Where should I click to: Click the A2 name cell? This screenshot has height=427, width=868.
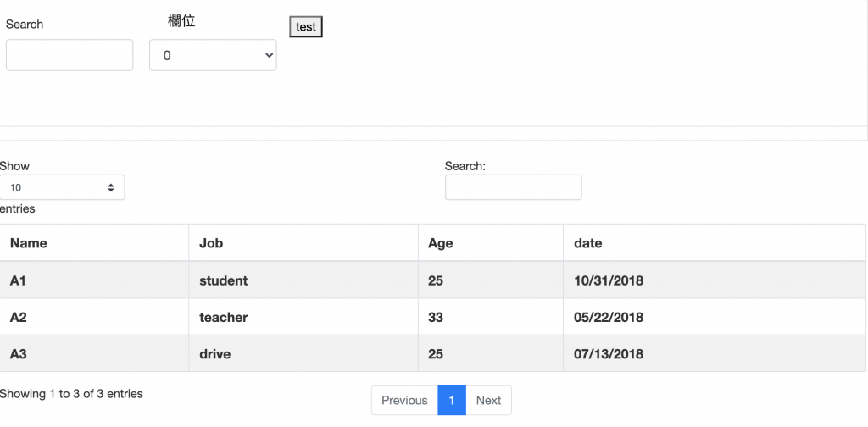19,318
